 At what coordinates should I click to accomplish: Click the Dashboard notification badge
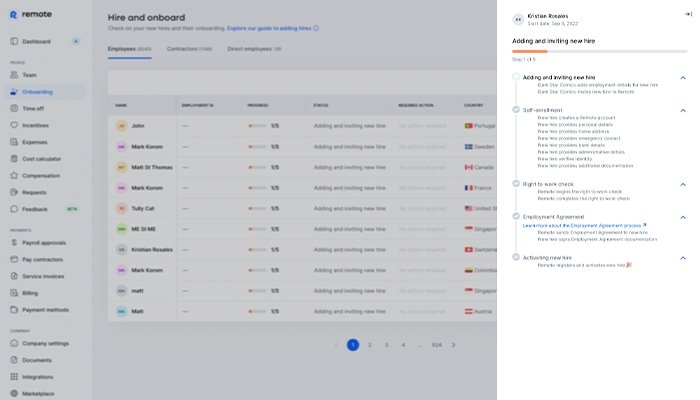click(76, 42)
